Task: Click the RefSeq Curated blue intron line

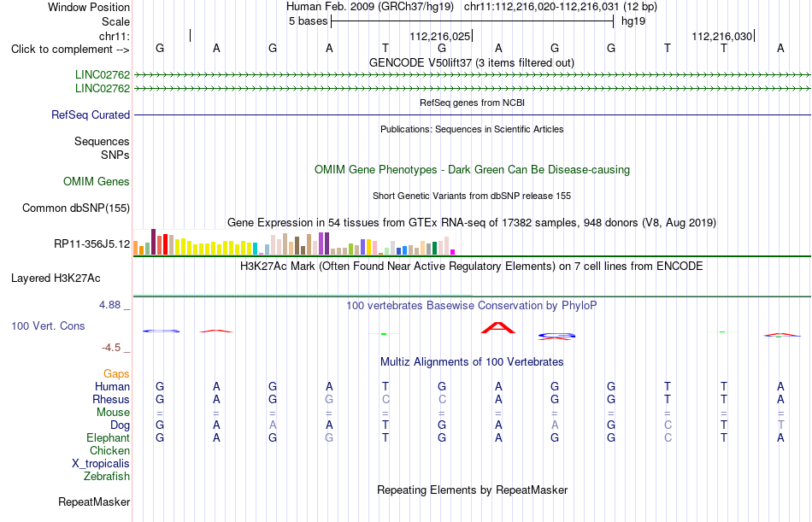Action: click(472, 114)
